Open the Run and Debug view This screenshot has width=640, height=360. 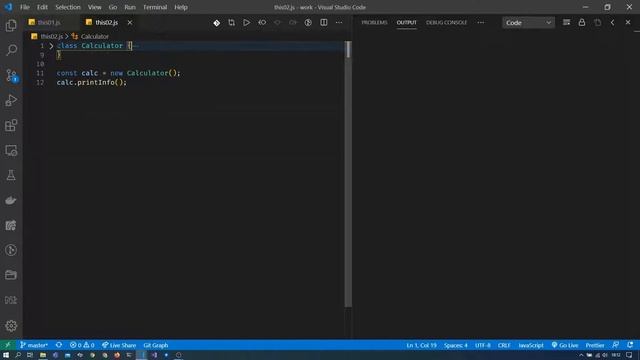pyautogui.click(x=11, y=100)
